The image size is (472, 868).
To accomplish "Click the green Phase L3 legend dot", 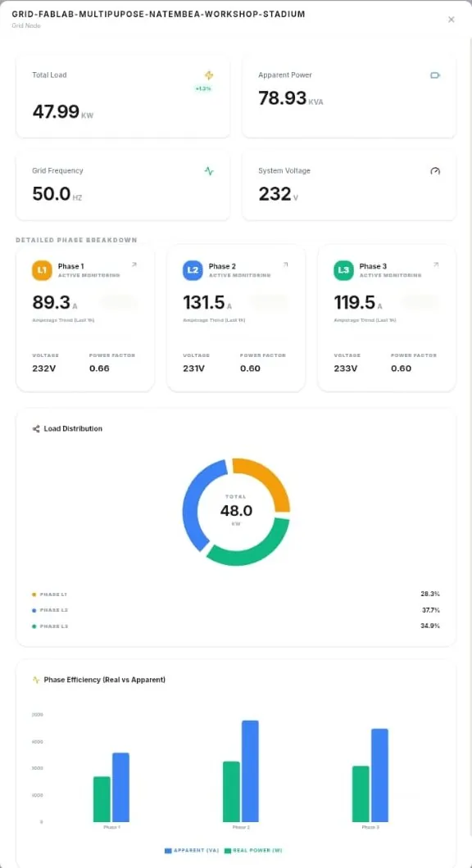I will [x=34, y=626].
